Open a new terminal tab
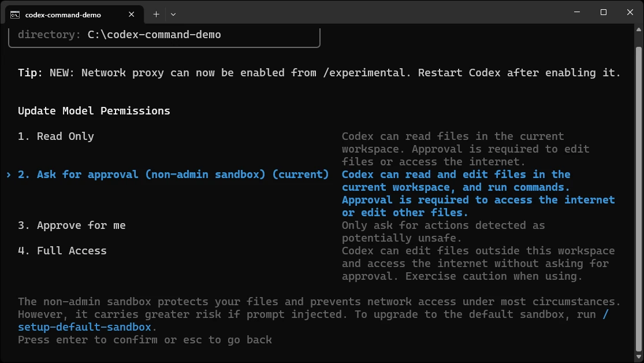The width and height of the screenshot is (644, 363). point(156,14)
